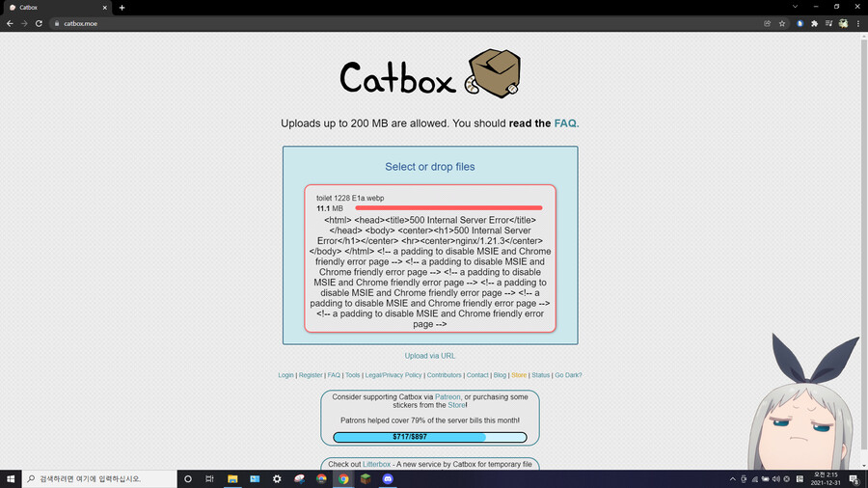Image resolution: width=868 pixels, height=488 pixels.
Task: Open the blue extension icon in the toolbar
Action: (800, 23)
